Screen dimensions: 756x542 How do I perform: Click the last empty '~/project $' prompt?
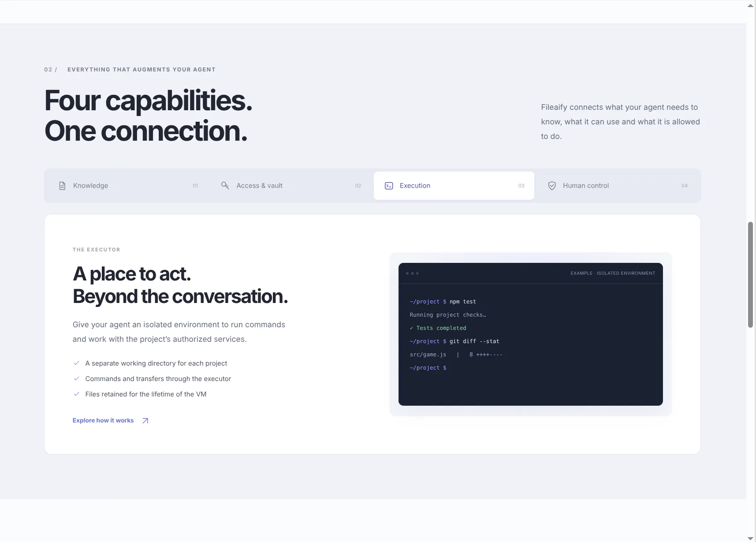[428, 368]
